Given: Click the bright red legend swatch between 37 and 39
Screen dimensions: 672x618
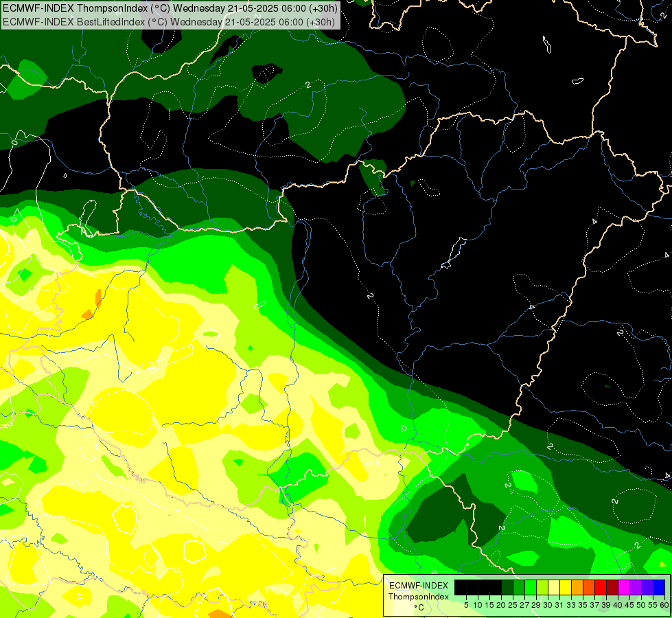Looking at the screenshot, I should (x=601, y=587).
